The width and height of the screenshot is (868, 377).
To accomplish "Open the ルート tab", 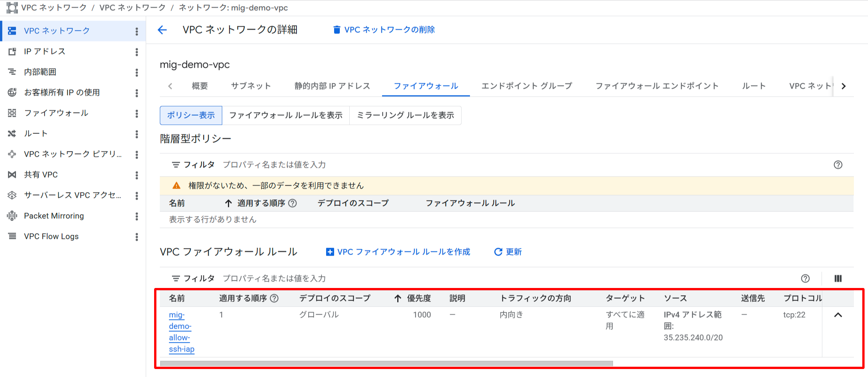I will (753, 86).
